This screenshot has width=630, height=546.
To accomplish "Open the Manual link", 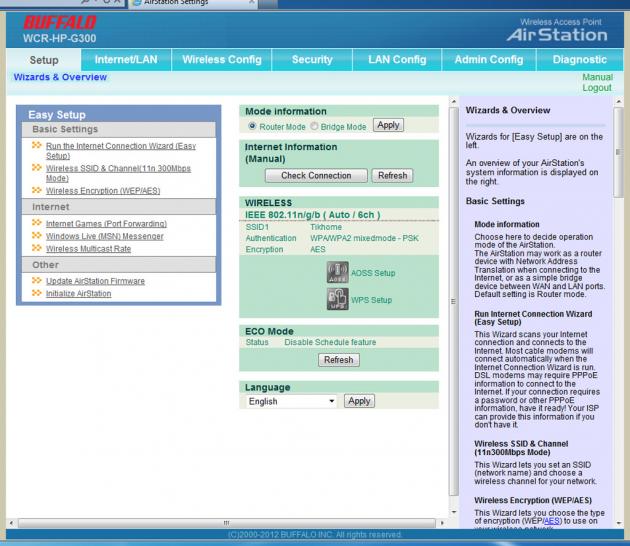I will click(597, 77).
